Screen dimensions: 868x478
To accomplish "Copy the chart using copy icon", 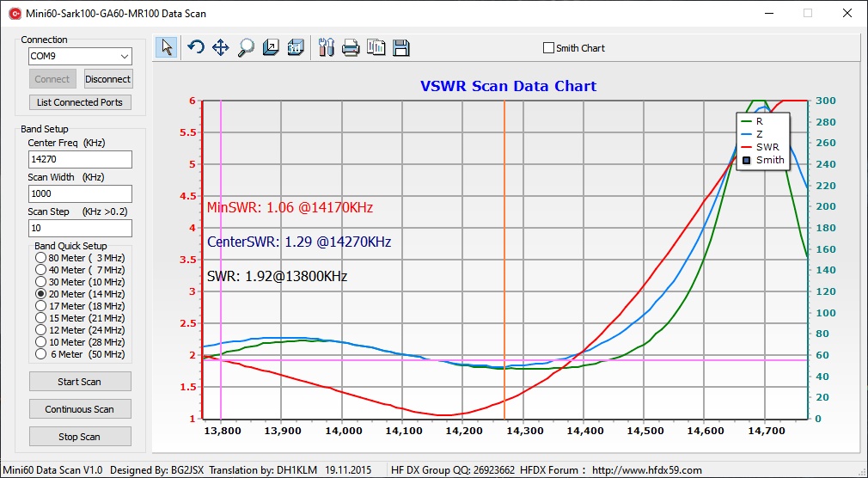I will 376,47.
